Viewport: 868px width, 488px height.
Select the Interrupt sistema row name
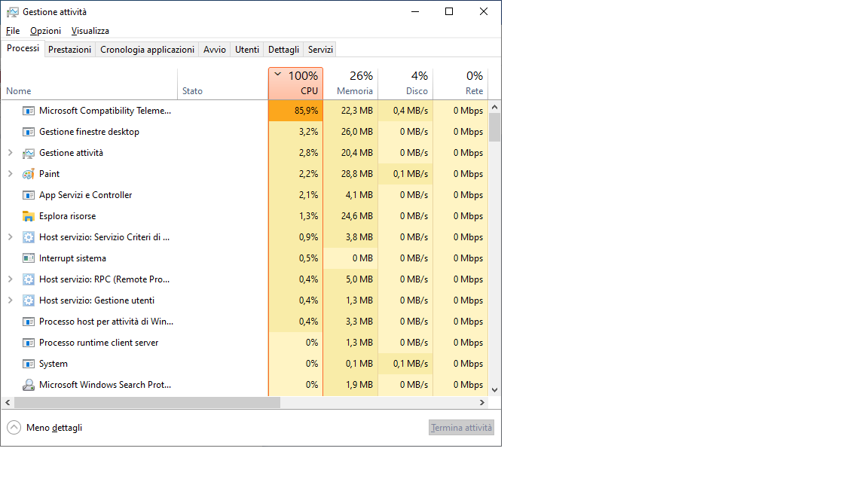(x=72, y=258)
